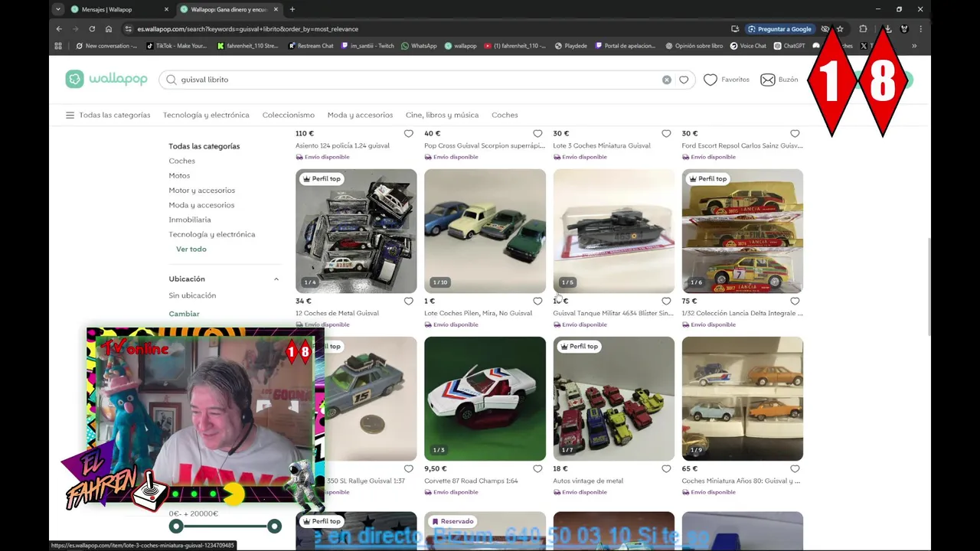
Task: Click the browser back arrow
Action: click(59, 29)
